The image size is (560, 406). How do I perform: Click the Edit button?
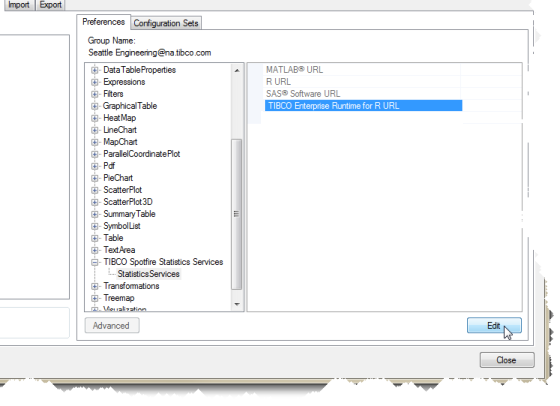[x=494, y=326]
